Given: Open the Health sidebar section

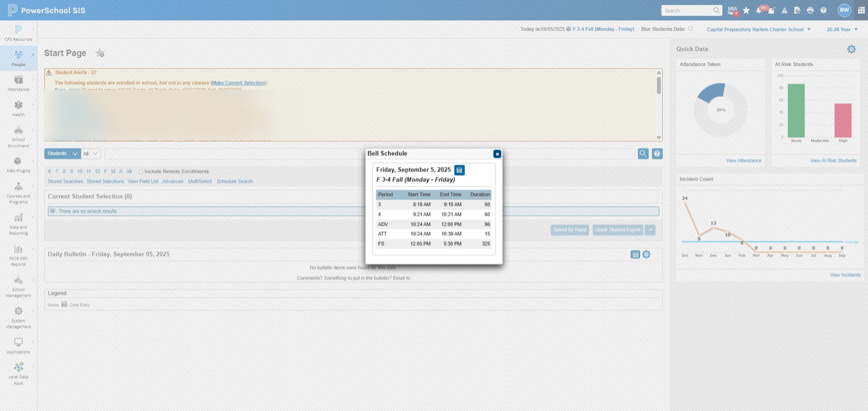Looking at the screenshot, I should 18,109.
